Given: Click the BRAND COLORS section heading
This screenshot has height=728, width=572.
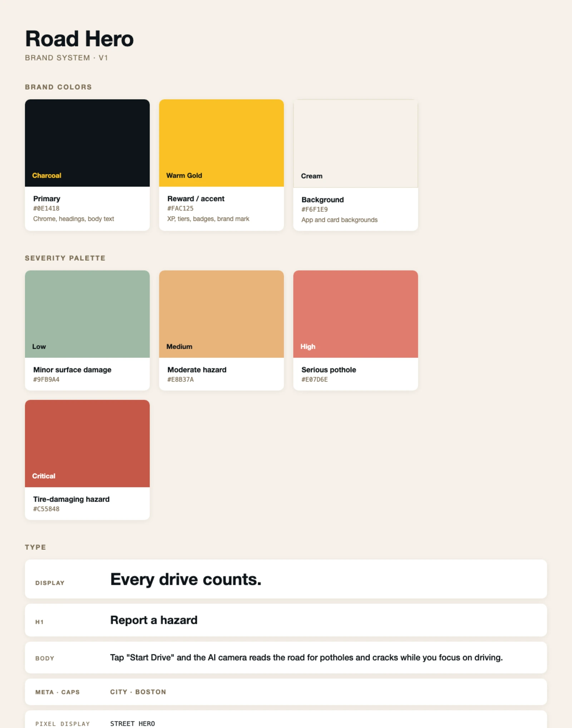Looking at the screenshot, I should pyautogui.click(x=58, y=87).
